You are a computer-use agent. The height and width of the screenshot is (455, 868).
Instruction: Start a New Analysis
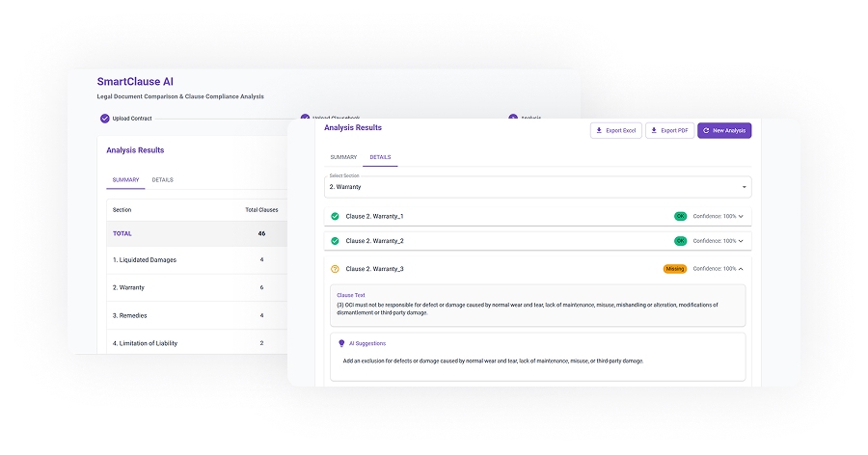[x=724, y=130]
